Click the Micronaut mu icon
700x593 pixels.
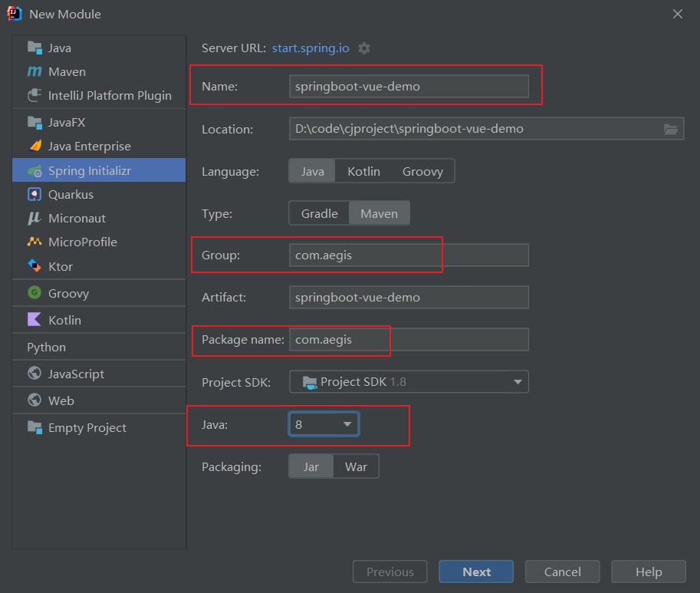[x=35, y=218]
